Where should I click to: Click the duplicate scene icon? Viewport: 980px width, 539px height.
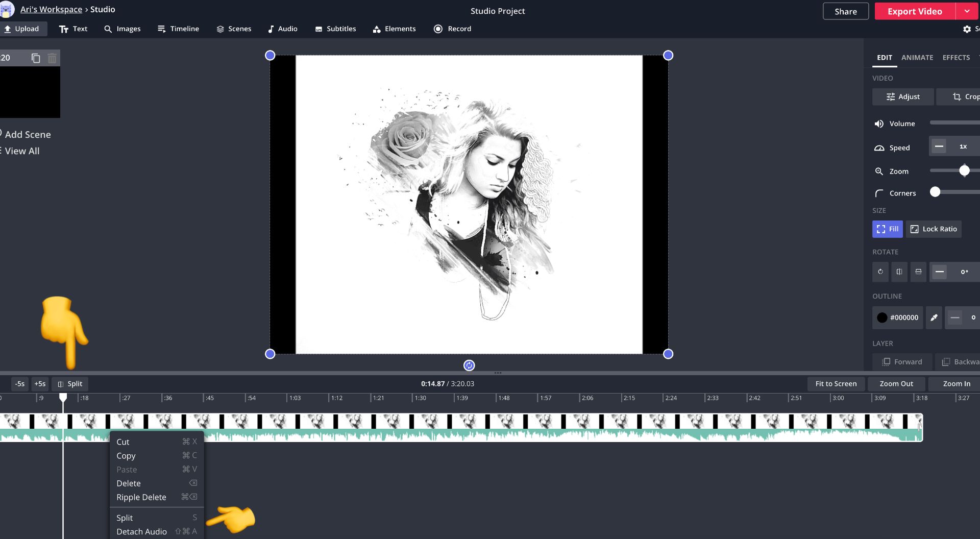pyautogui.click(x=35, y=58)
